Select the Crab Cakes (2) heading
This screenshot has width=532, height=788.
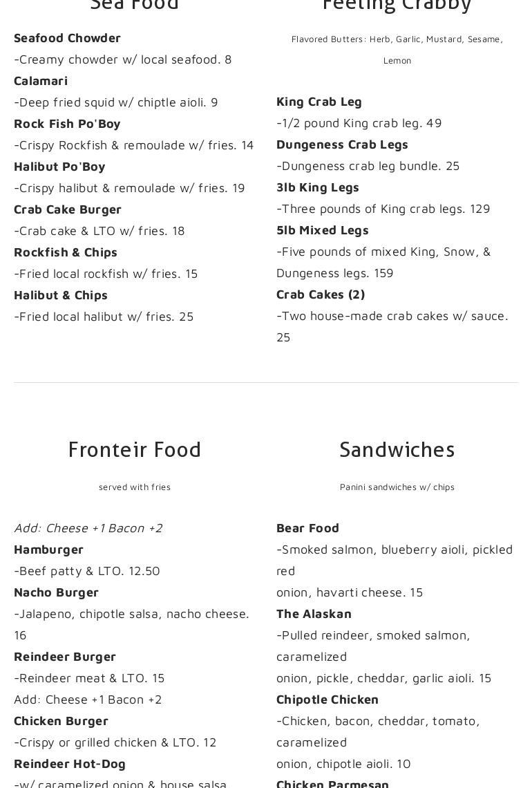[321, 294]
